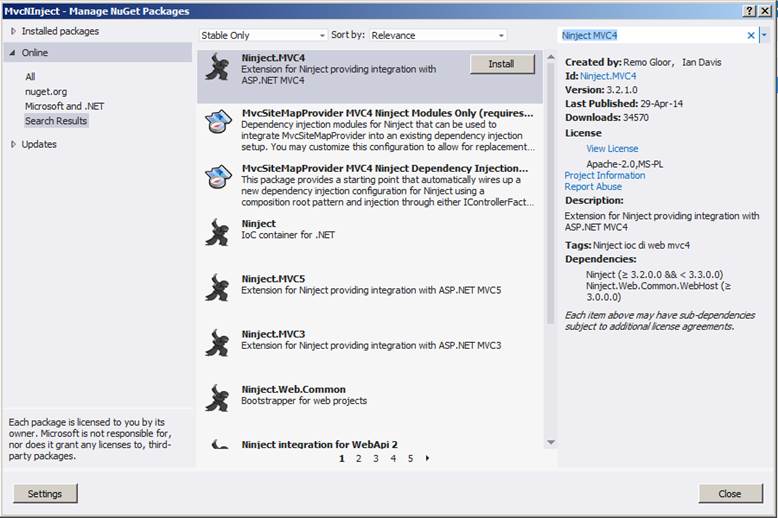The width and height of the screenshot is (778, 518).
Task: Select the Ninject.MVC5 package row
Action: (370, 296)
